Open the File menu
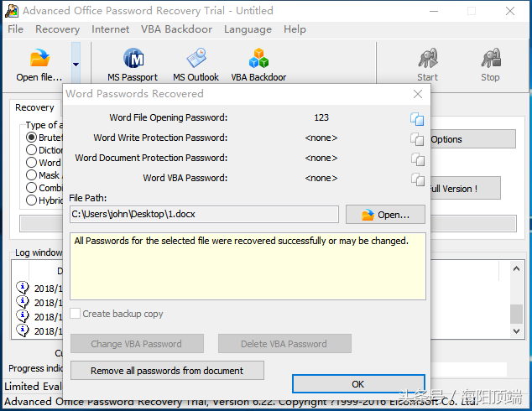 16,29
